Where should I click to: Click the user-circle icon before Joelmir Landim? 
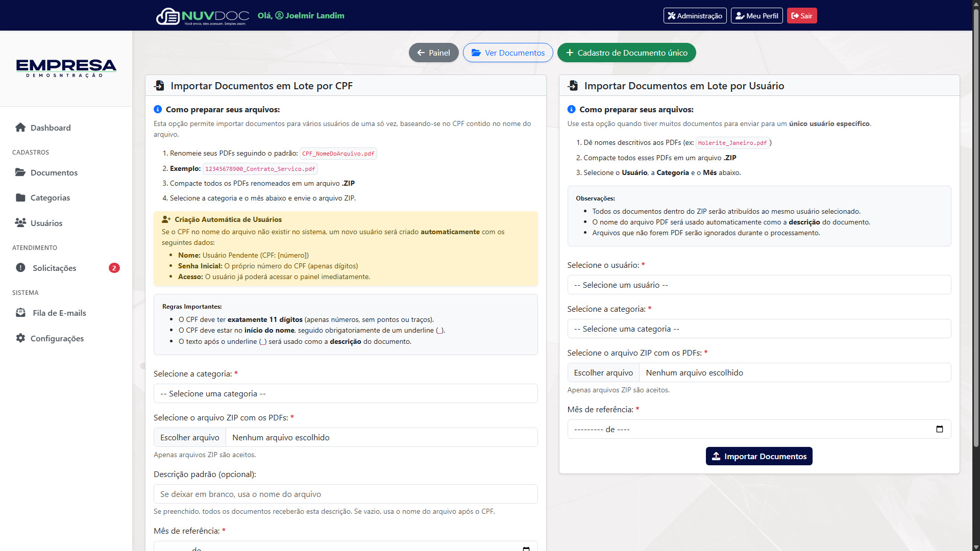pyautogui.click(x=279, y=15)
